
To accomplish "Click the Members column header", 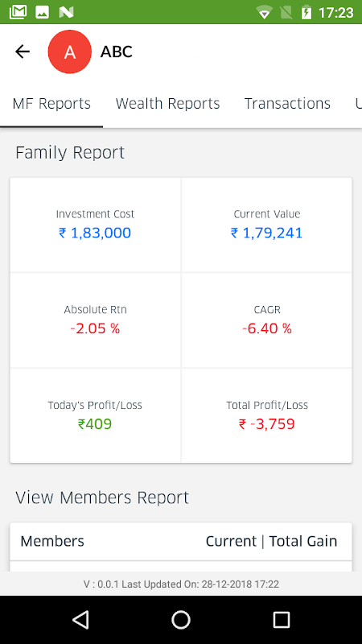I will click(x=52, y=541).
